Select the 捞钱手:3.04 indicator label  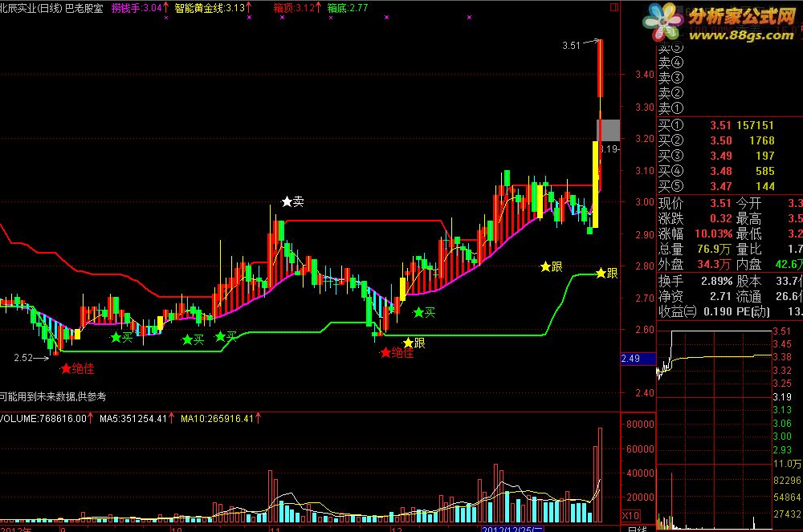coord(140,8)
